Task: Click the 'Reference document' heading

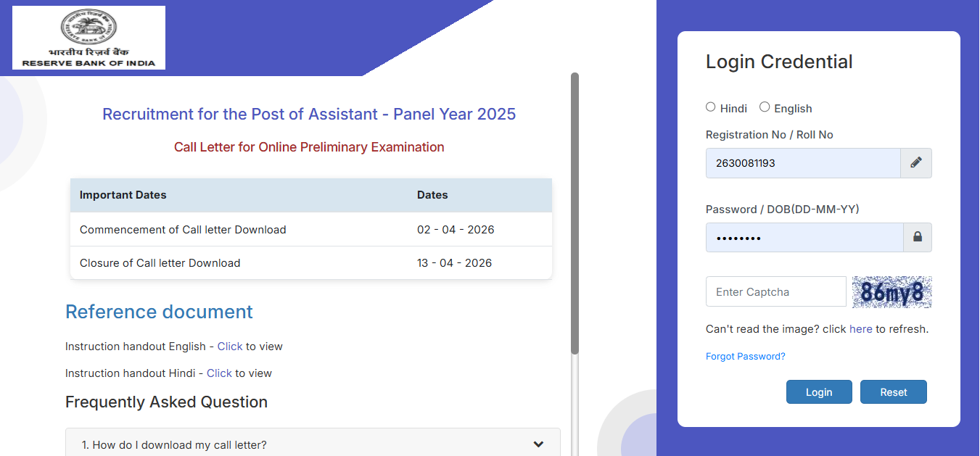Action: (x=158, y=311)
